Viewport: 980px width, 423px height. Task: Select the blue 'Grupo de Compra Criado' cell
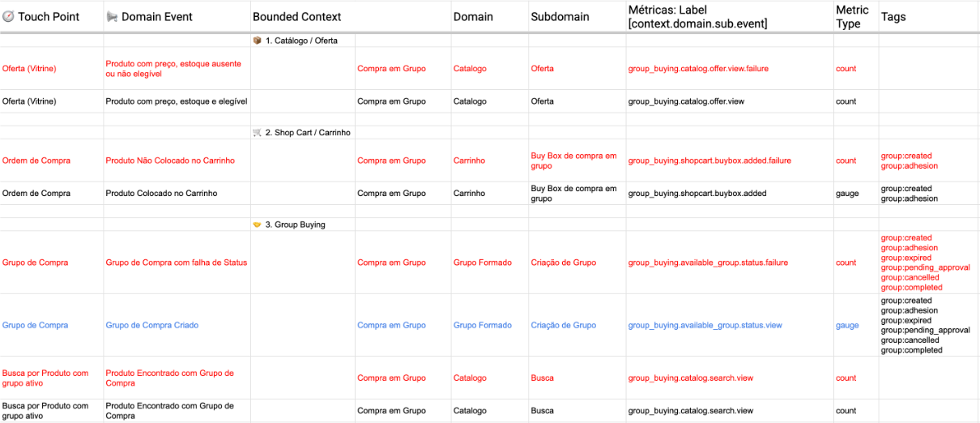pos(151,326)
